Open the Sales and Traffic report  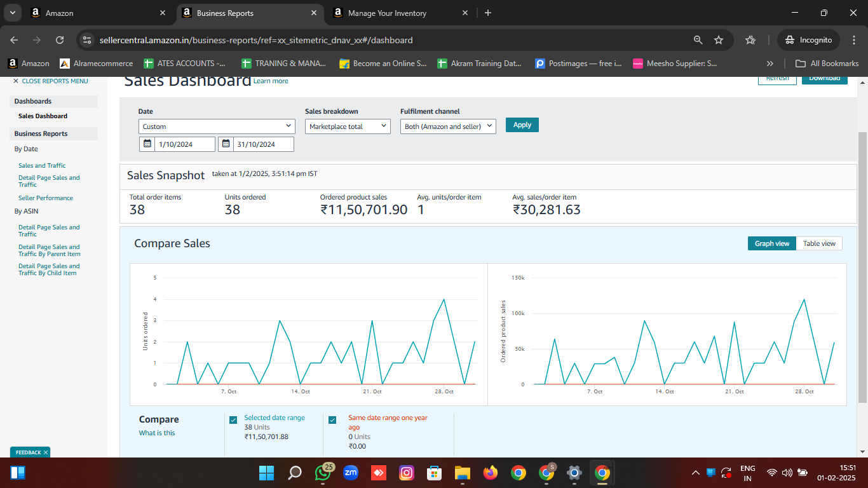click(42, 165)
